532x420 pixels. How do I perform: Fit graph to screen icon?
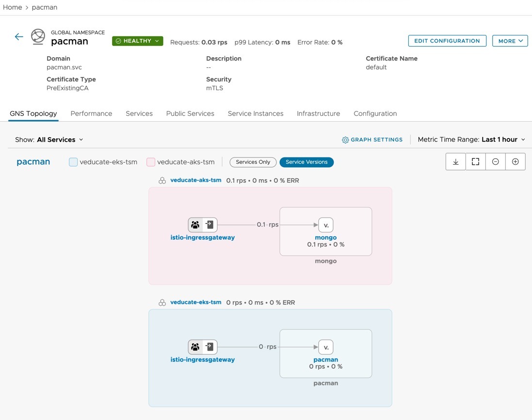pyautogui.click(x=475, y=162)
